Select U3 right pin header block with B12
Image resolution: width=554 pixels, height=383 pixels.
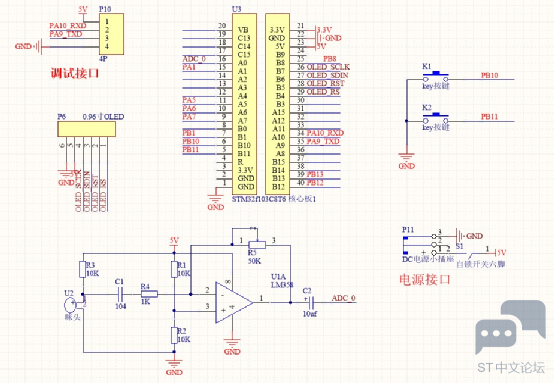point(277,104)
